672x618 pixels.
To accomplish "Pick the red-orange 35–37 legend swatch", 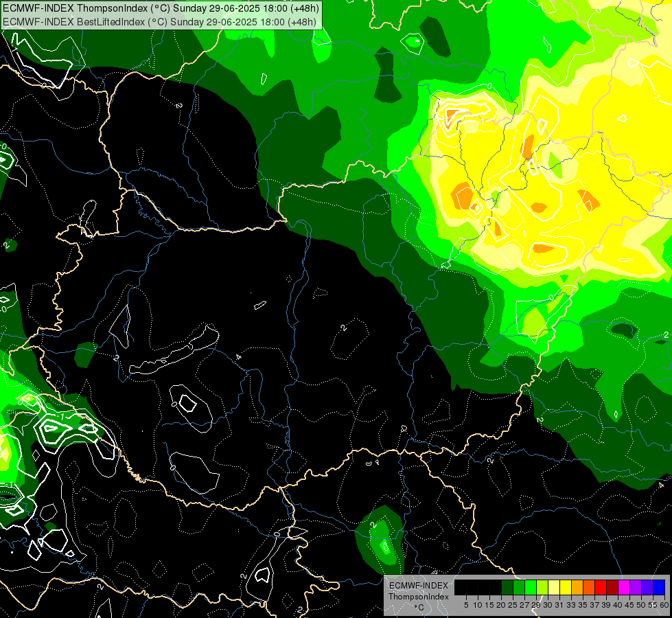I will tap(589, 587).
